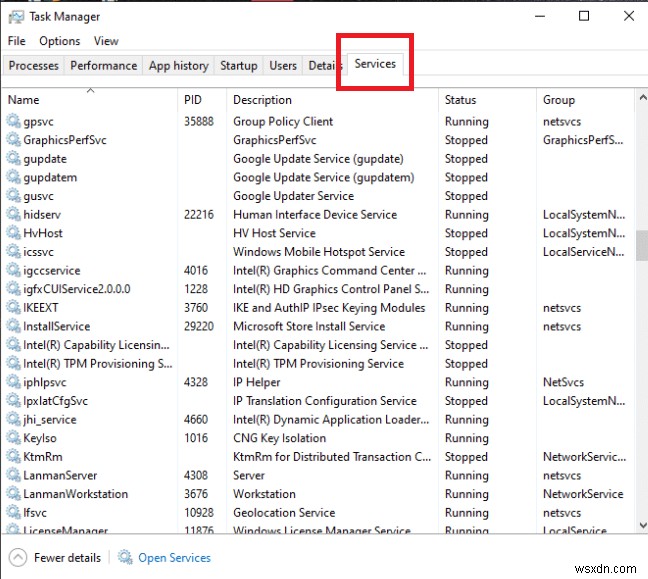Viewport: 648px width, 579px height.
Task: Click the gear icon beside gusvc
Action: (x=13, y=195)
